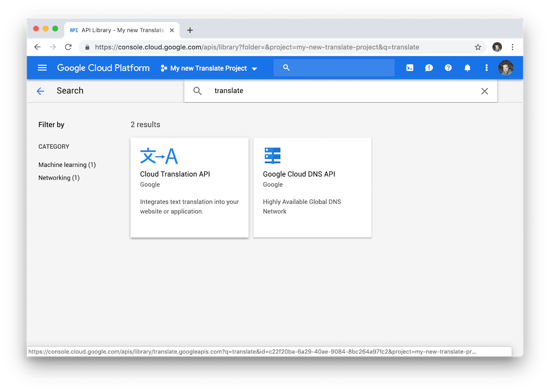Image resolution: width=550 pixels, height=392 pixels.
Task: Open the Chrome browser menu
Action: (x=512, y=47)
